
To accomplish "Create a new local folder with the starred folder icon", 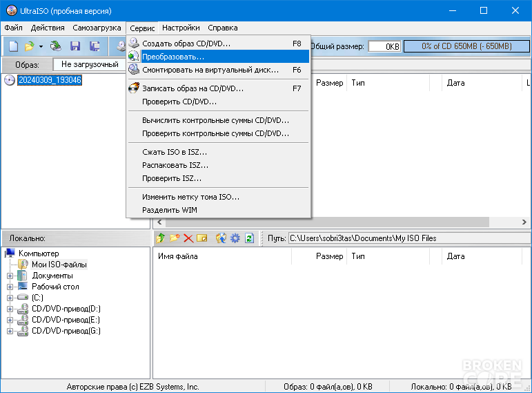I will [x=175, y=238].
